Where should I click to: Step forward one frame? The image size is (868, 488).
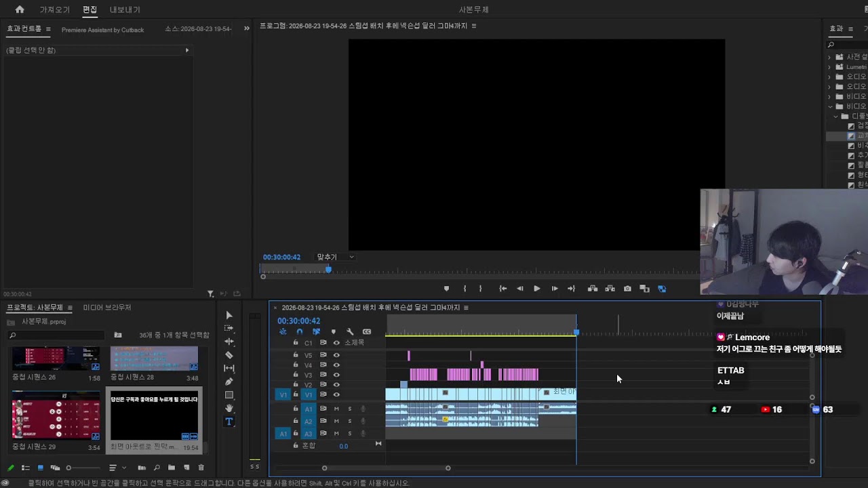click(554, 289)
